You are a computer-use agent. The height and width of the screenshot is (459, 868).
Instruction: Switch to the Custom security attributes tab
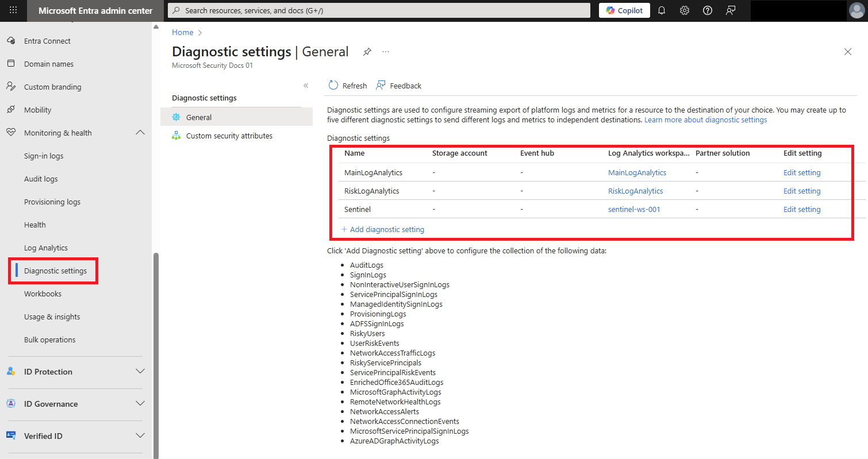[x=229, y=136]
